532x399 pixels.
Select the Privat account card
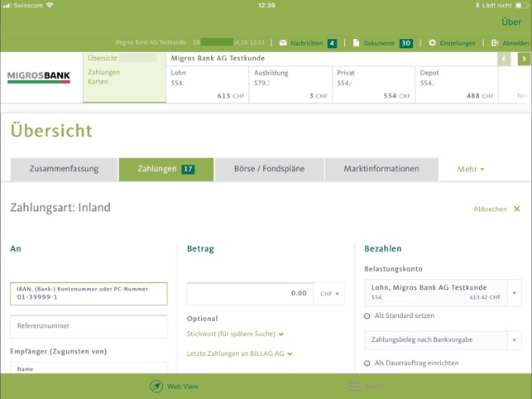point(373,84)
